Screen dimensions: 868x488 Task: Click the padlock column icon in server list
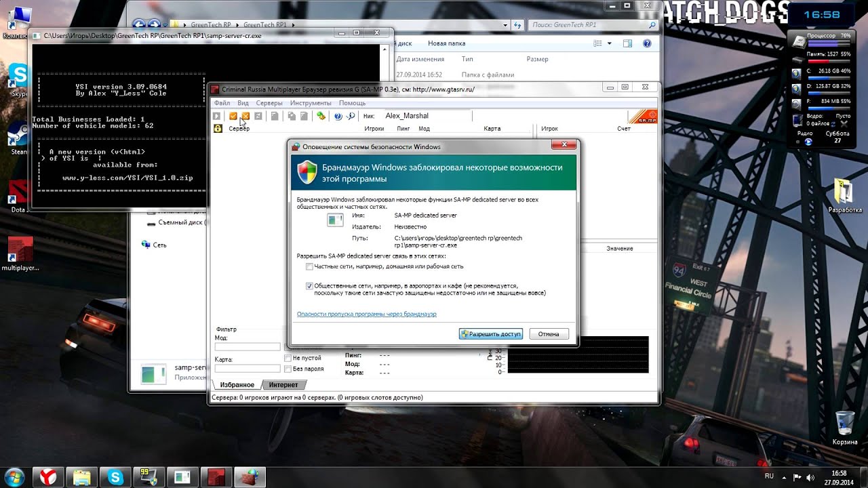coord(218,128)
